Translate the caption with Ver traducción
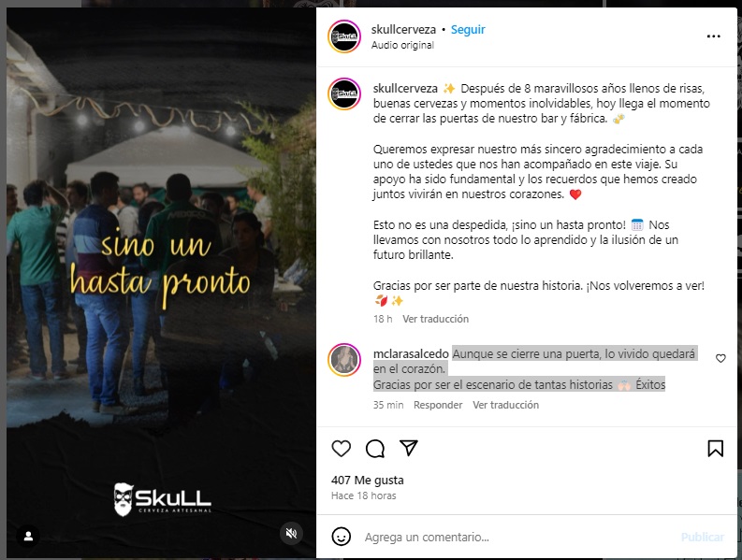 point(435,319)
